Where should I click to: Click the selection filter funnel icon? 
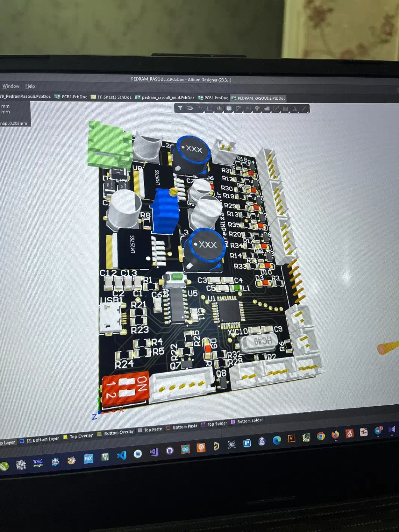[x=180, y=108]
